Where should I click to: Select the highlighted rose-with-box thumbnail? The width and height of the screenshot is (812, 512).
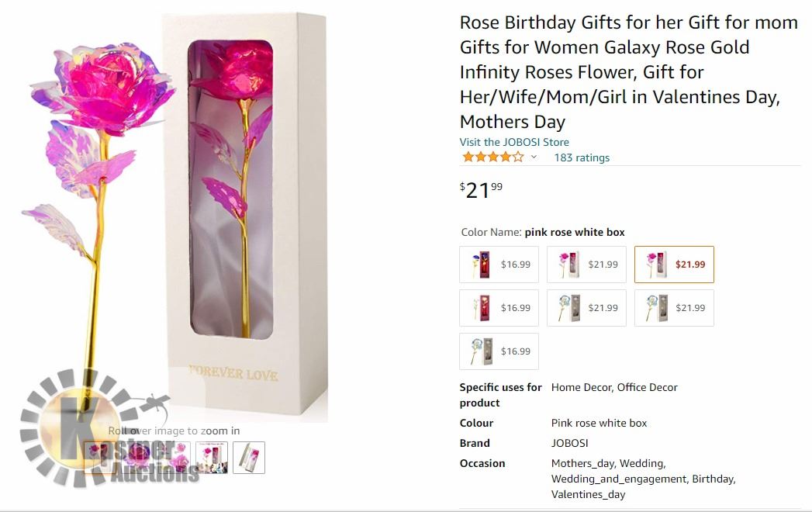[99, 457]
